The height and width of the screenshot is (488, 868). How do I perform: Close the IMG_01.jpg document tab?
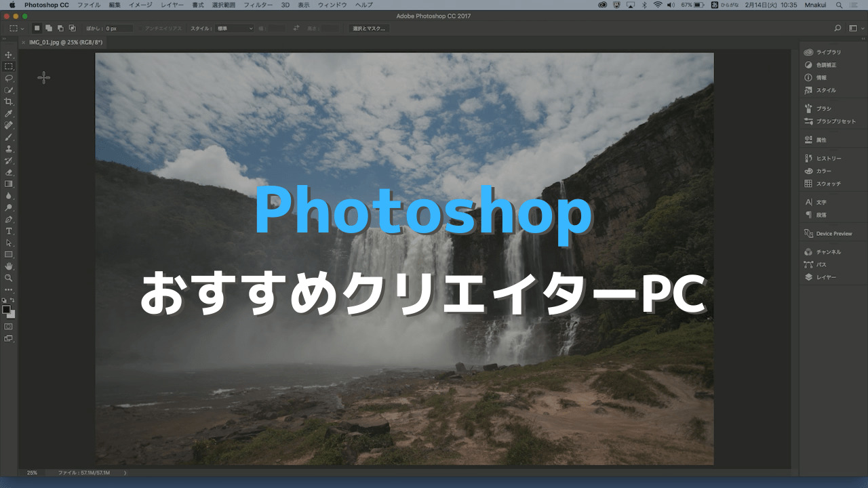[x=24, y=42]
